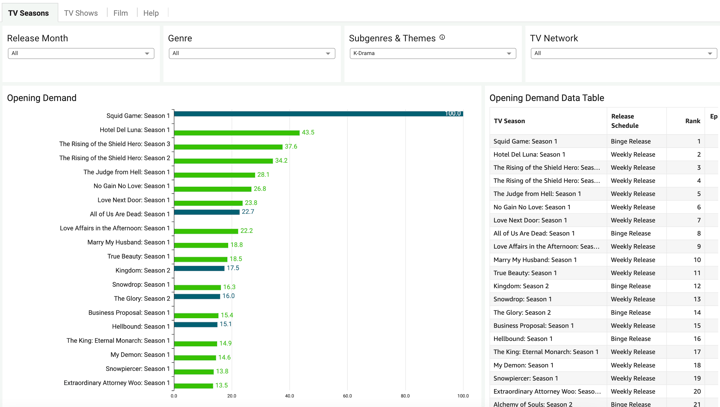This screenshot has width=720, height=407.
Task: Click Binge Release in Squid Game row
Action: (x=630, y=141)
